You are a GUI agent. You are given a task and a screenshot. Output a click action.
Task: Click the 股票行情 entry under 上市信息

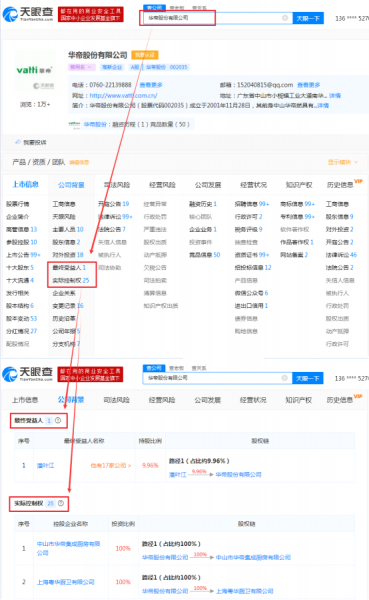18,204
